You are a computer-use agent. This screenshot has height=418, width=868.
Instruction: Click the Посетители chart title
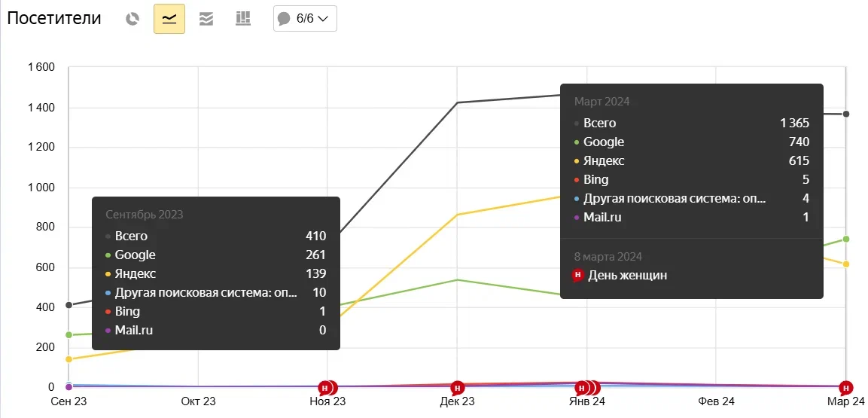[54, 19]
